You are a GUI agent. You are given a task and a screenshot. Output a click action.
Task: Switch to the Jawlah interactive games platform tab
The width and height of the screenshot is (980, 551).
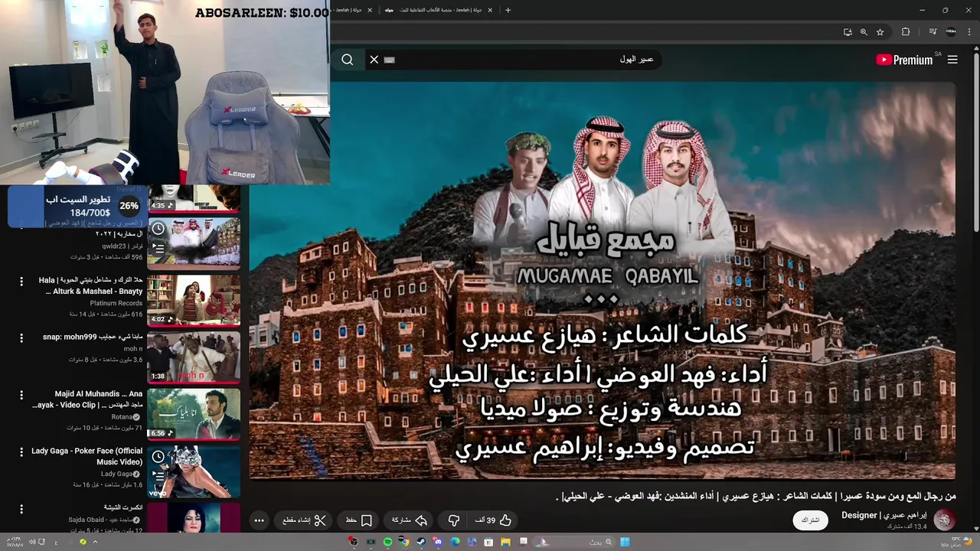[x=438, y=10]
